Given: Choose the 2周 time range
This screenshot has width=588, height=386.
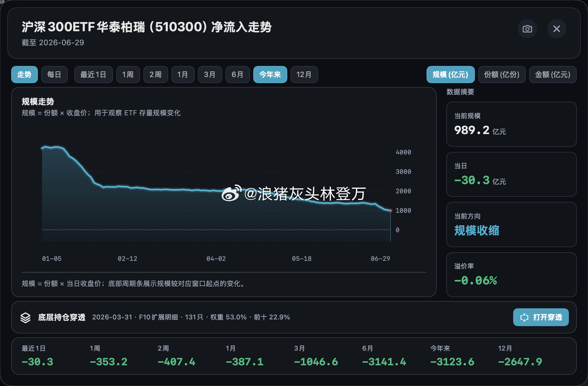Looking at the screenshot, I should click(x=155, y=75).
